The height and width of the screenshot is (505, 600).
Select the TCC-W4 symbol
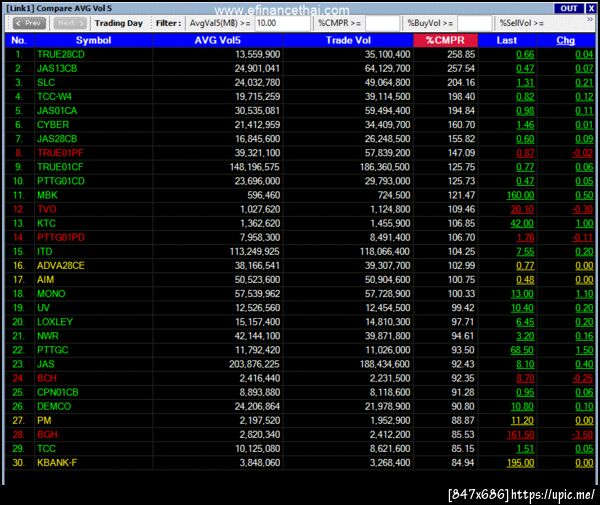pos(54,97)
